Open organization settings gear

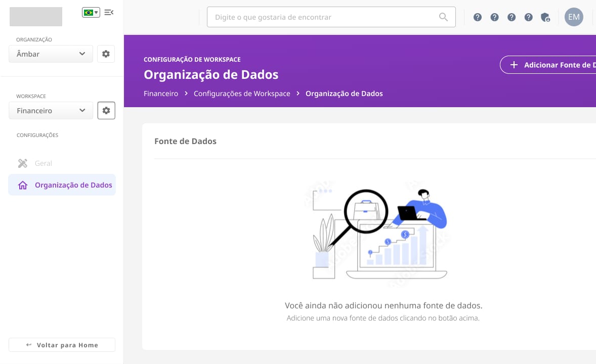tap(106, 54)
